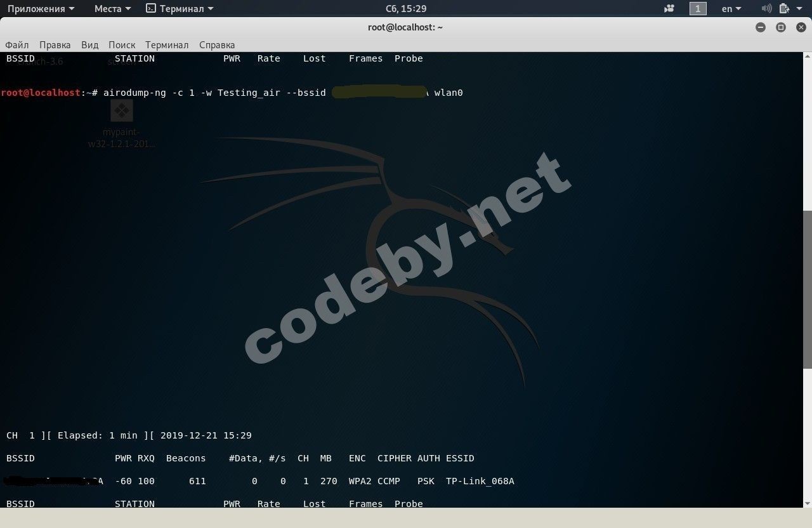Expand the system menu arrow at panel end

801,8
